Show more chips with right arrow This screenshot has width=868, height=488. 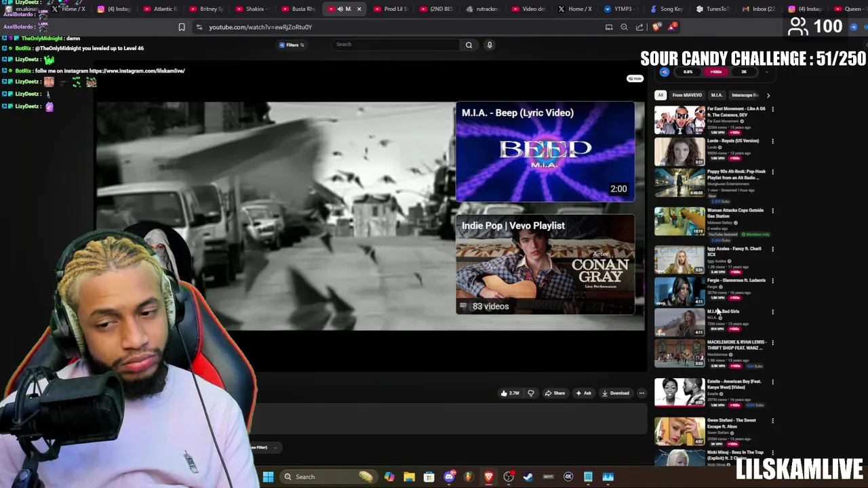click(x=768, y=96)
